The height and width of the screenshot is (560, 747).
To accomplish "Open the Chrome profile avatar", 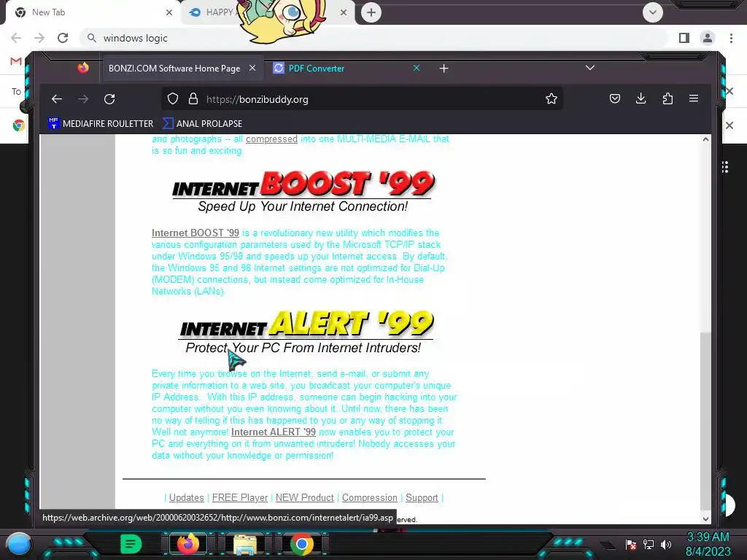I will tap(708, 38).
